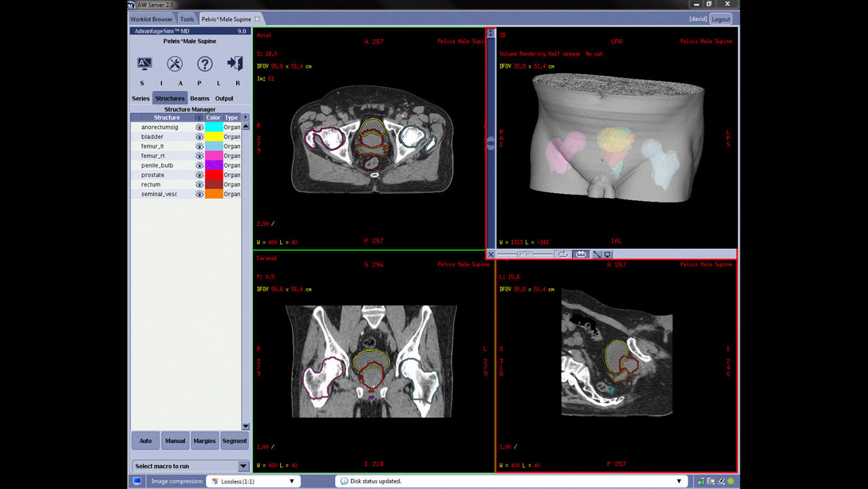Click the Auto button
The height and width of the screenshot is (489, 868).
[146, 441]
